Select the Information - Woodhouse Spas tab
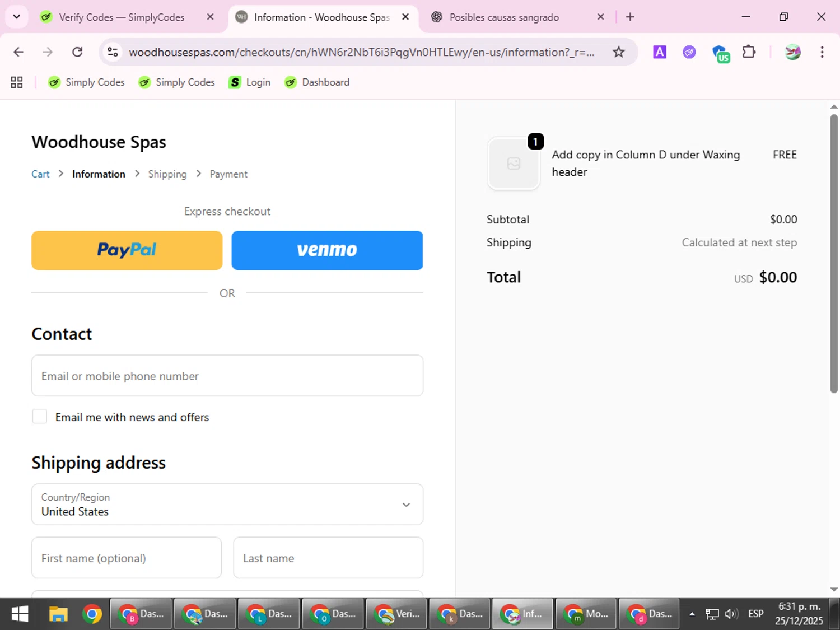Screen dimensions: 840x630 click(321, 17)
